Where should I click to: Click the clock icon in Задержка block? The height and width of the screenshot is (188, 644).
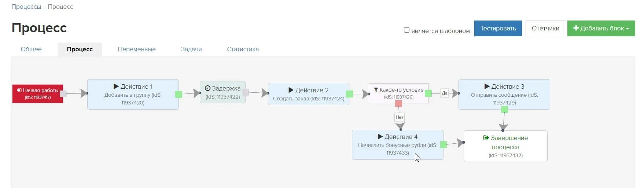pyautogui.click(x=207, y=88)
